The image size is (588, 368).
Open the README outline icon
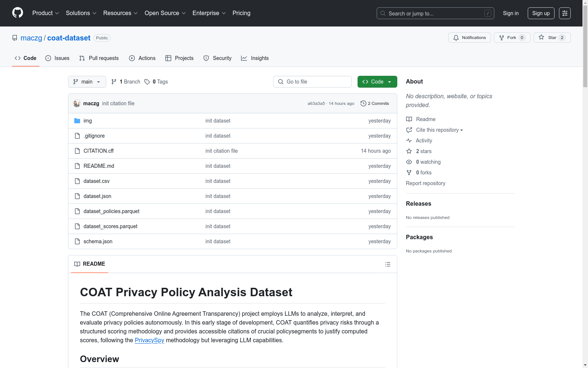pos(387,264)
